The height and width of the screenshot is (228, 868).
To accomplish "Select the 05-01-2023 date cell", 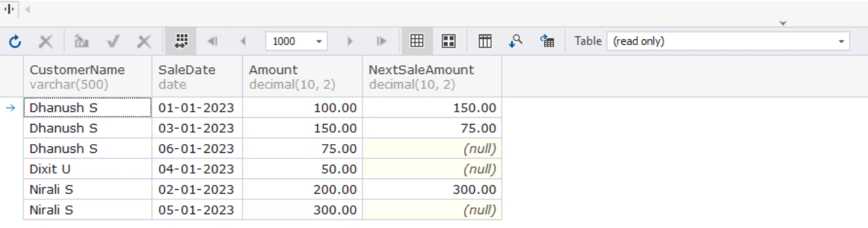I will (197, 210).
